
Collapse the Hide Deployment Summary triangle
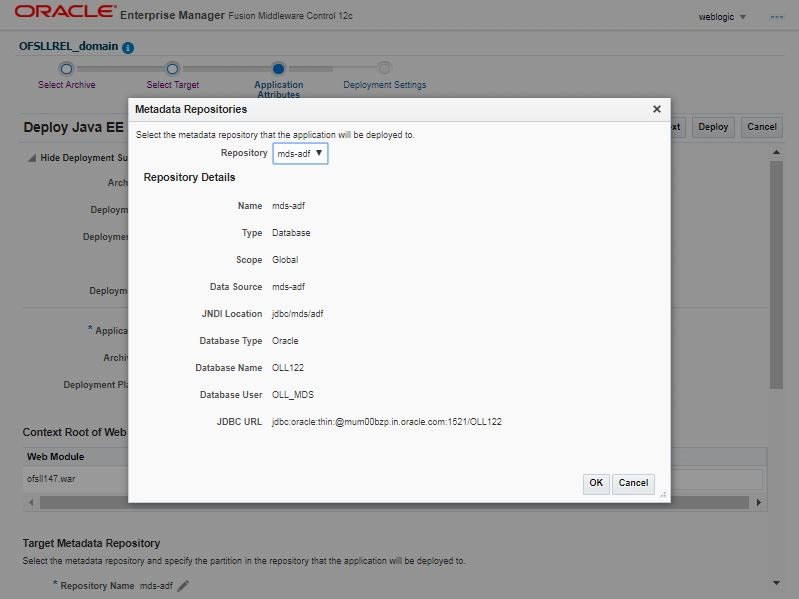(32, 158)
